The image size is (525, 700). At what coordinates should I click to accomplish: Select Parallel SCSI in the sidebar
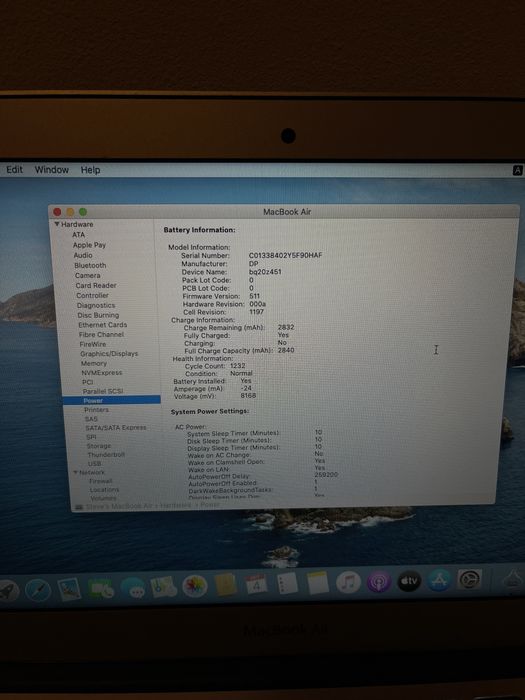coord(103,391)
